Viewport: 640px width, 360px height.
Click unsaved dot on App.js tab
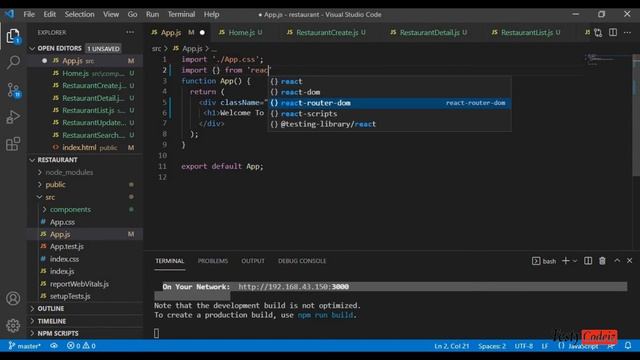[x=202, y=32]
